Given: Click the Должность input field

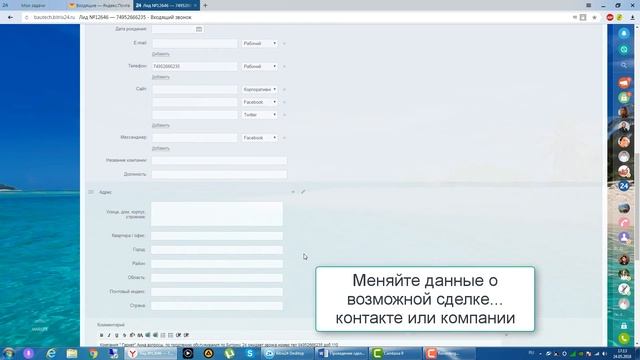Looking at the screenshot, I should (219, 174).
